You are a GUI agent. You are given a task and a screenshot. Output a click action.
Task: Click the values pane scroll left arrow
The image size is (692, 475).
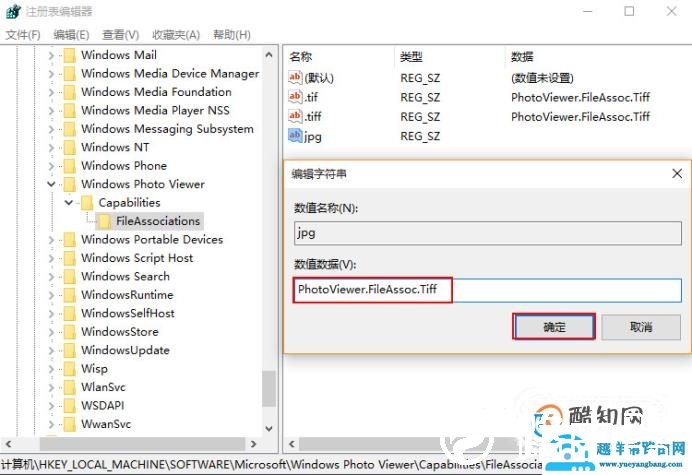(x=292, y=444)
